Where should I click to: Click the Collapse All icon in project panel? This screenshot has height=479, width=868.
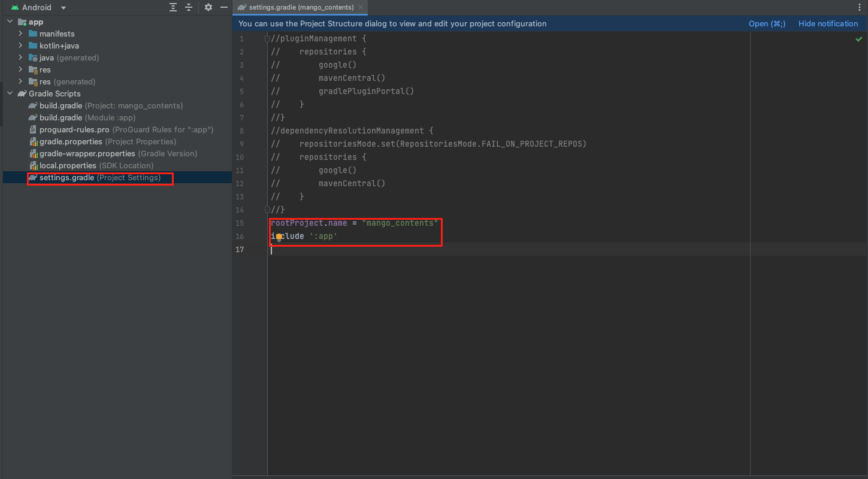[189, 7]
